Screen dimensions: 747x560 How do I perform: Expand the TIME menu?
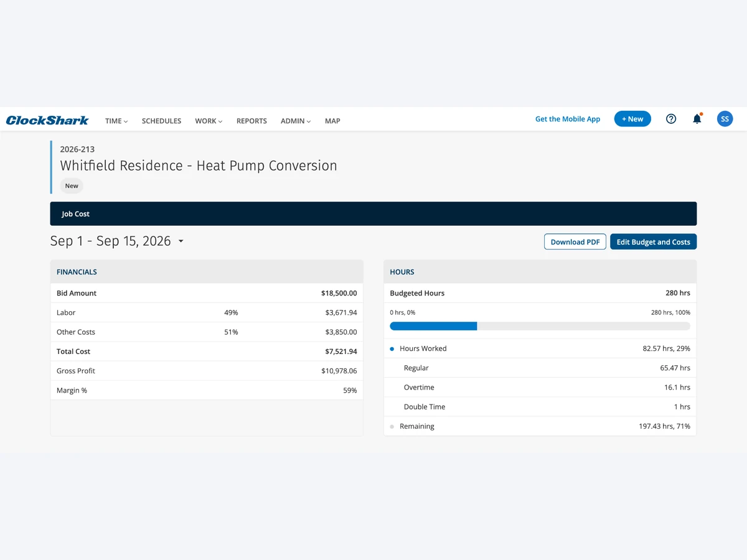tap(116, 121)
